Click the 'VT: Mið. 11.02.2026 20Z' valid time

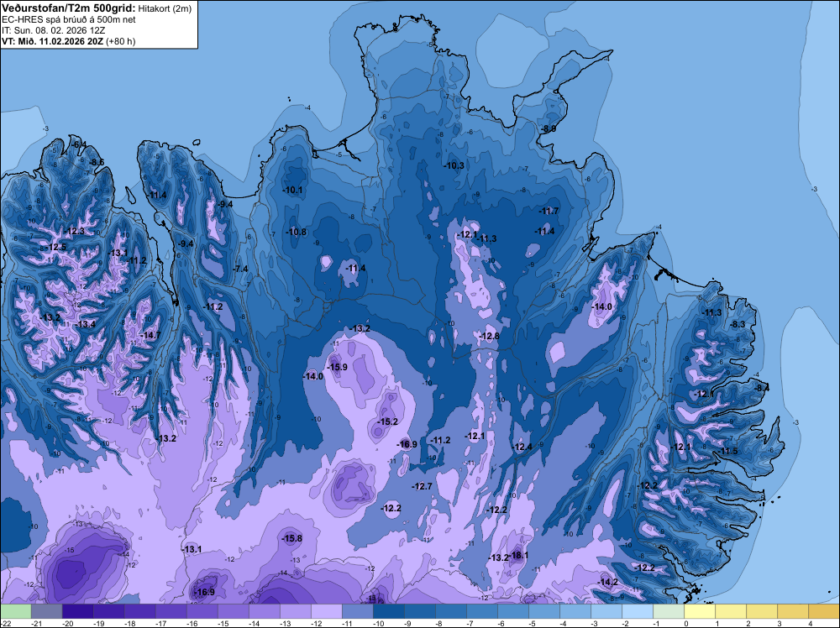click(x=52, y=41)
